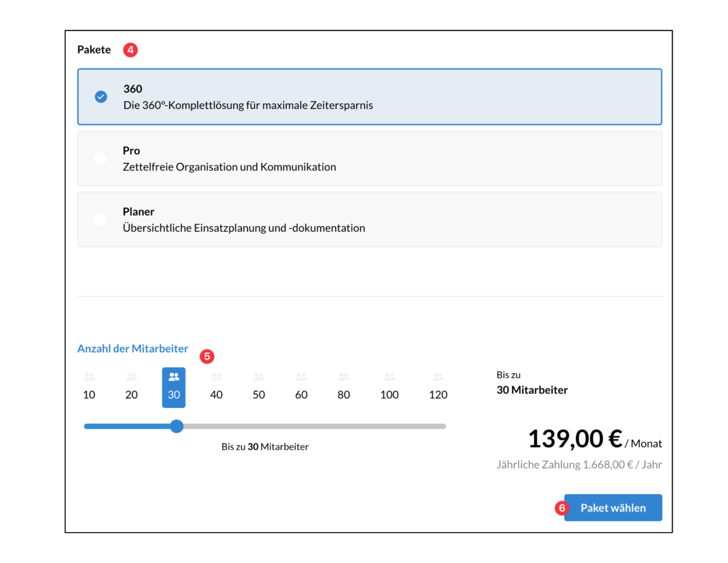
Task: Click the people icon above 60
Action: click(301, 377)
